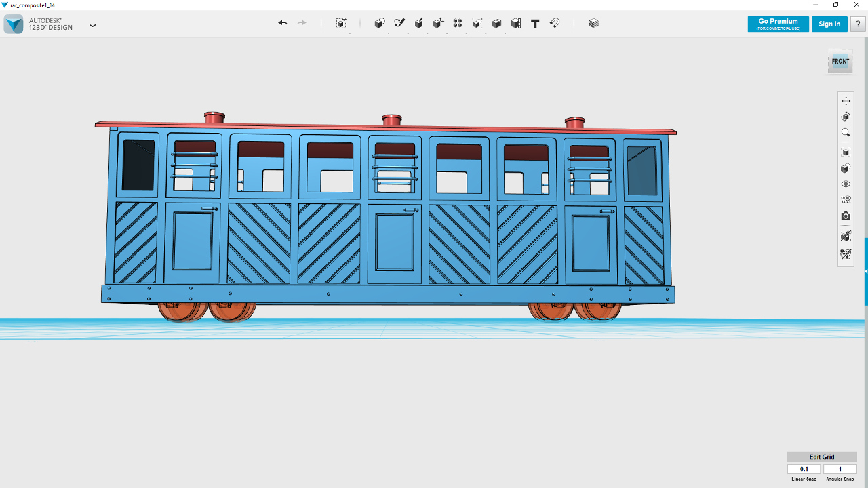
Task: Expand the side panel blue tab handle
Action: (866, 271)
